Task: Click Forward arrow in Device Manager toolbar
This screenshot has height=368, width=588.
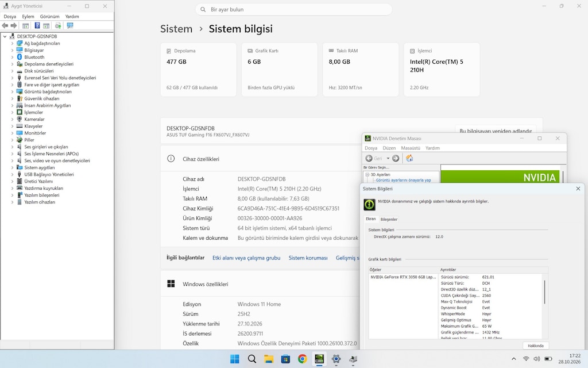Action: click(14, 25)
